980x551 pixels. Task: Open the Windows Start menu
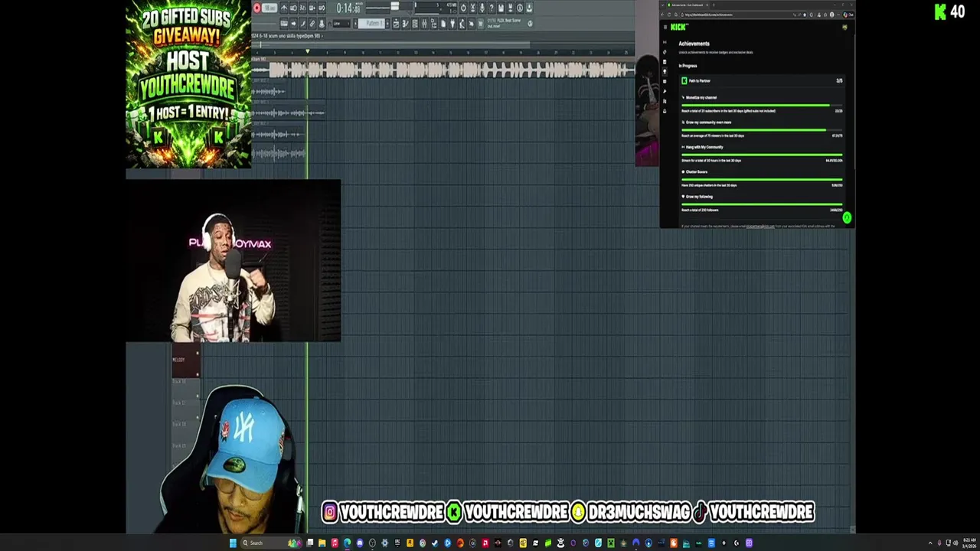pyautogui.click(x=233, y=543)
